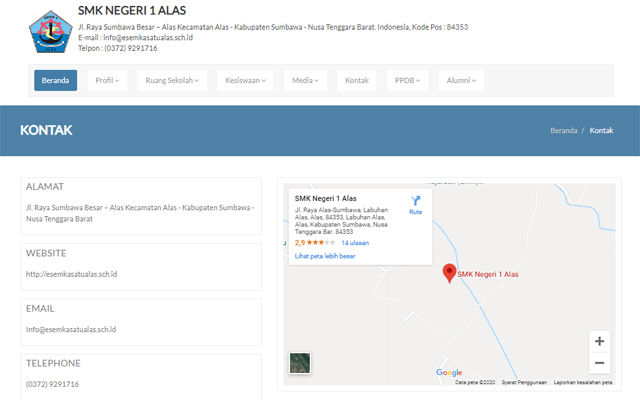Open the PPDB dropdown menu
Screen dimensions: 640x400
407,80
